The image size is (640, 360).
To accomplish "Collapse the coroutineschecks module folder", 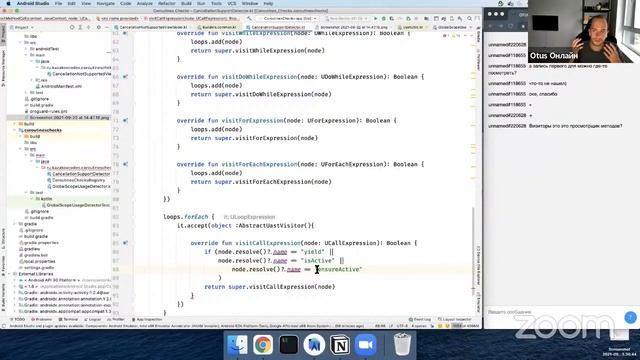I will (15, 130).
